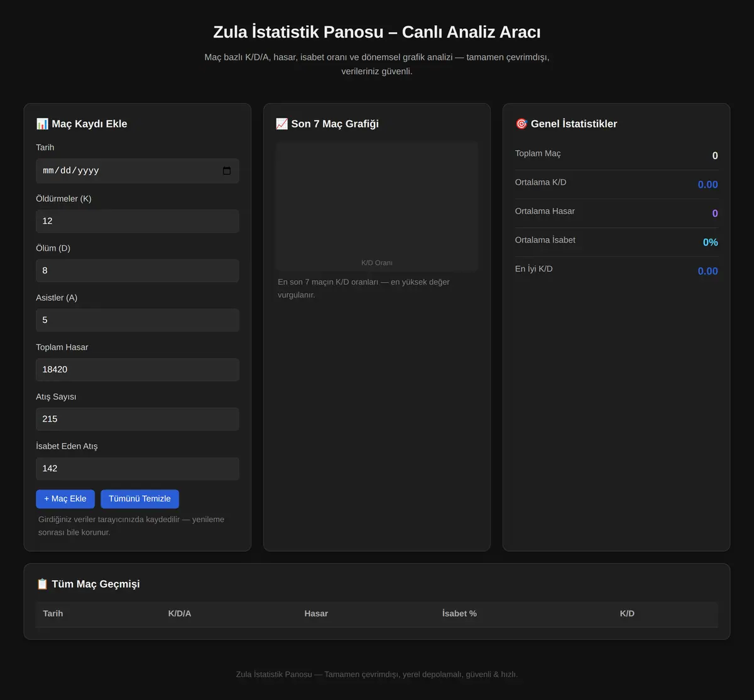
Task: Focus the Atış Sayısı input showing 215
Action: tap(138, 419)
